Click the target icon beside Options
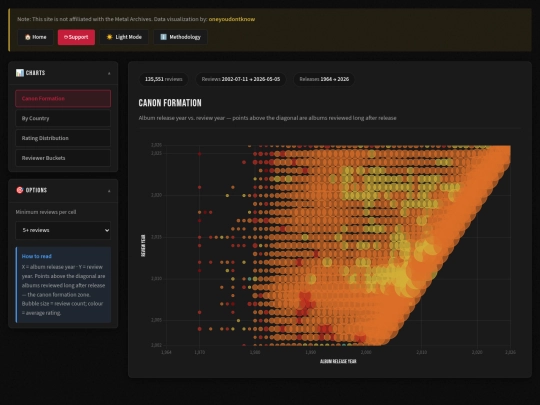 [x=20, y=190]
